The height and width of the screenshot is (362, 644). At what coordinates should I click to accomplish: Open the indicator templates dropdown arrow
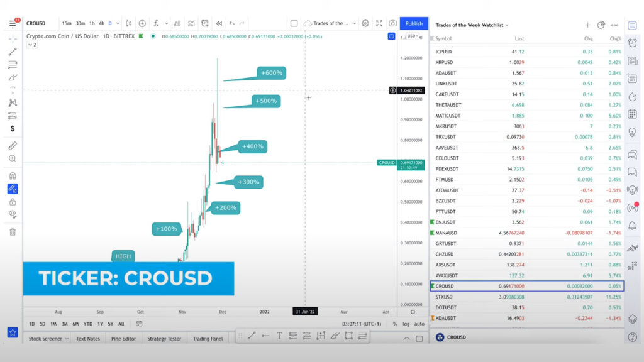click(x=166, y=23)
